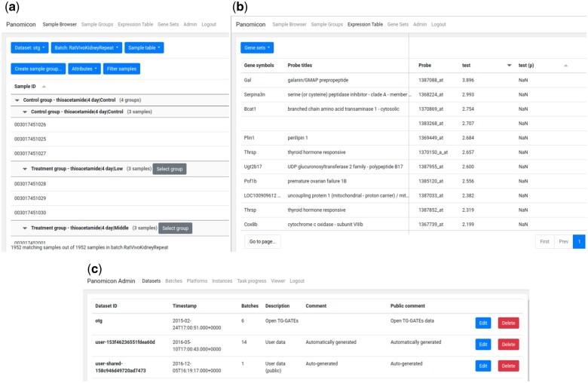
Task: Open the Batch: RatVivoKidneyRepeat dropdown
Action: pos(87,47)
